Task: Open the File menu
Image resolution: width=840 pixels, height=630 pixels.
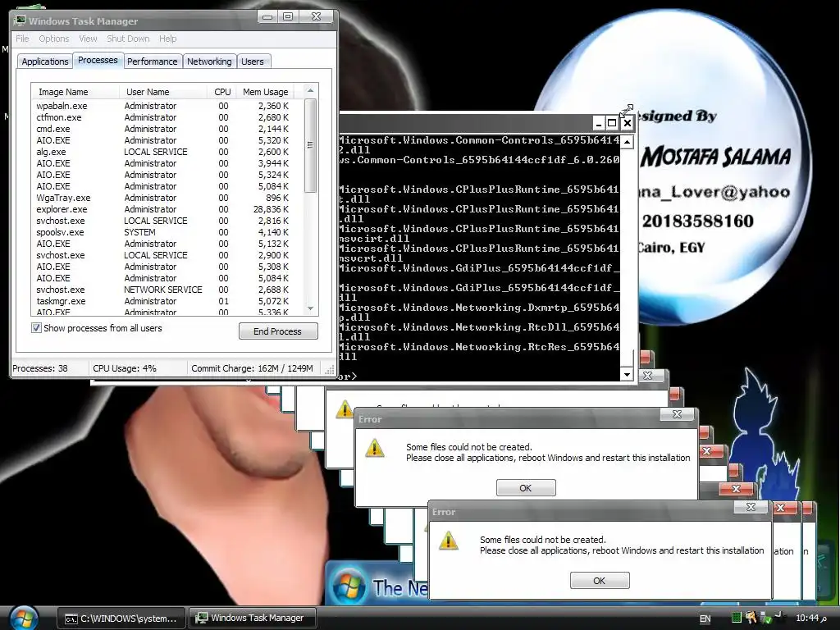Action: click(x=22, y=39)
